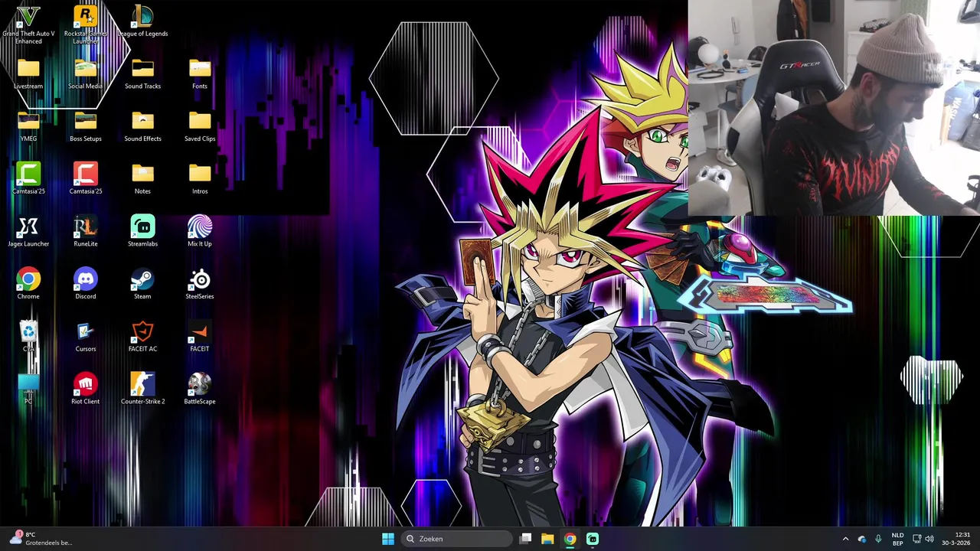Image resolution: width=980 pixels, height=551 pixels.
Task: Open the Sound Tracks folder
Action: [x=142, y=74]
